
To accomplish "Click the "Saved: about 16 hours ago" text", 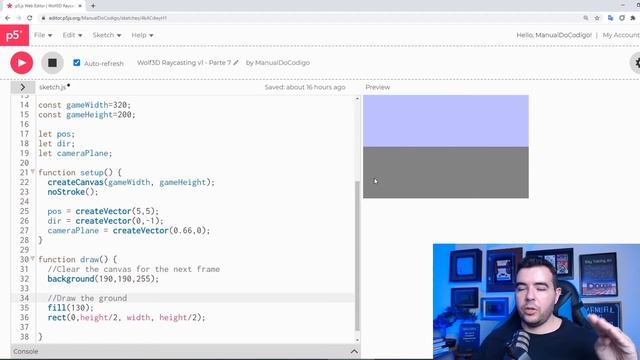I will click(304, 87).
